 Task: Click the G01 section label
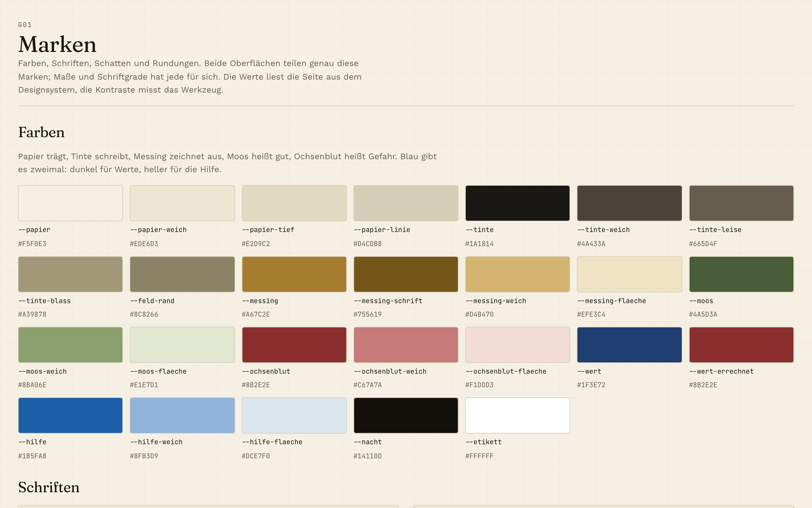point(25,25)
